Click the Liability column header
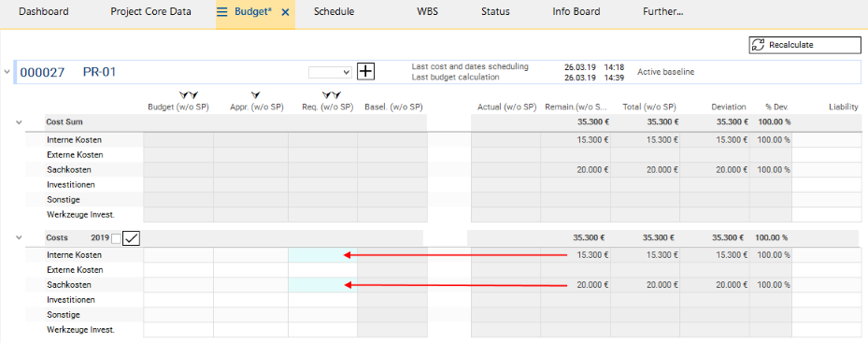The width and height of the screenshot is (868, 343). tap(844, 107)
